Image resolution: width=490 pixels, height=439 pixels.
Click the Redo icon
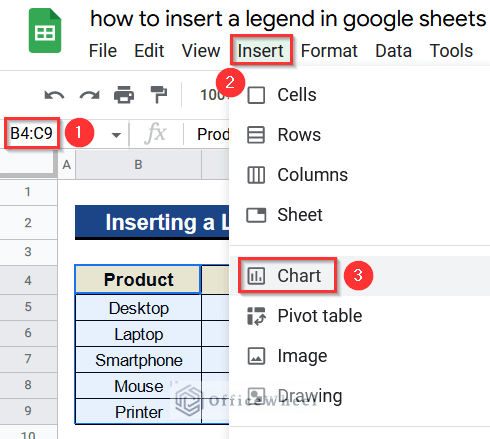point(89,95)
